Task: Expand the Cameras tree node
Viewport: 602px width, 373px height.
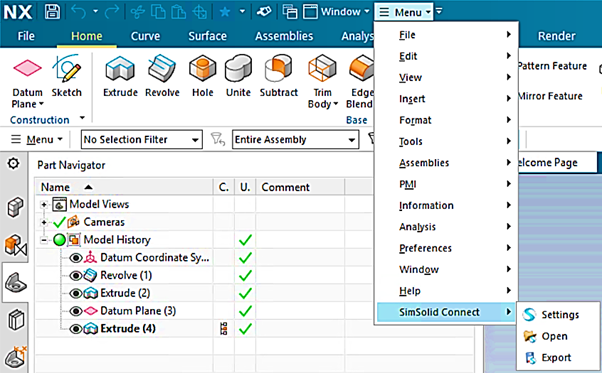Action: point(44,222)
